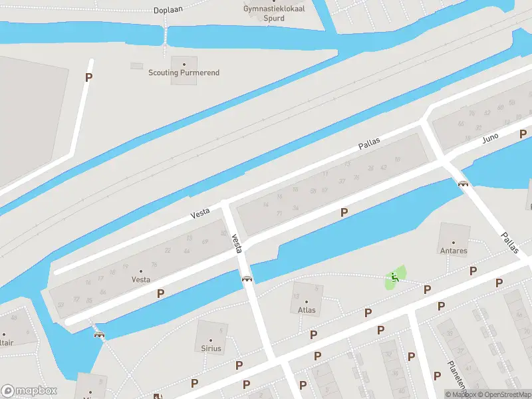Click the Juno street label
532x399 pixels.
490,138
